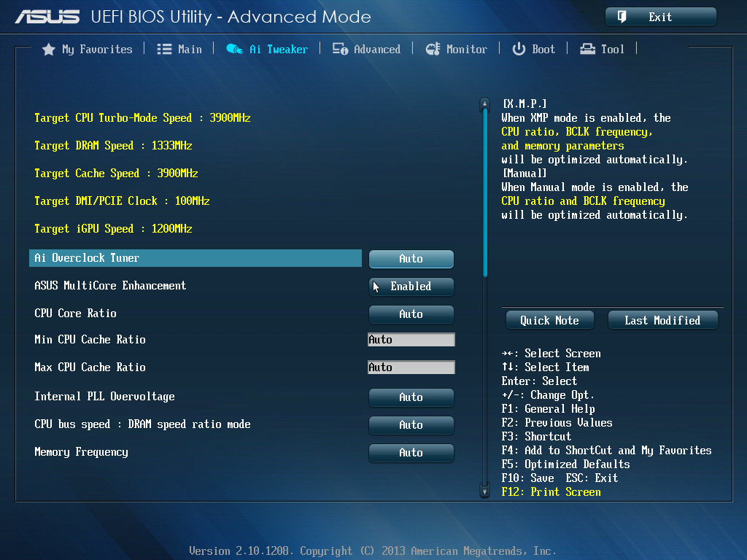747x560 pixels.
Task: Click the Tool printer-like icon
Action: coord(587,49)
